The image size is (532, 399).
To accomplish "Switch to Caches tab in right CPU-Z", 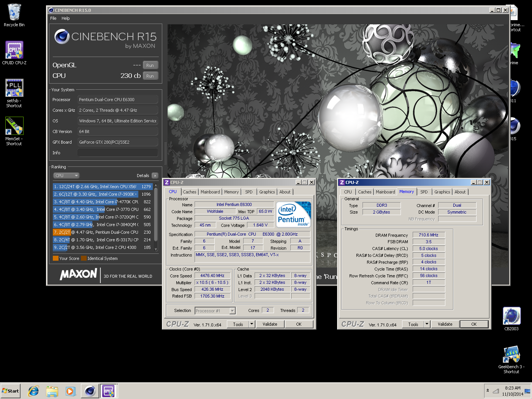I will click(x=365, y=192).
